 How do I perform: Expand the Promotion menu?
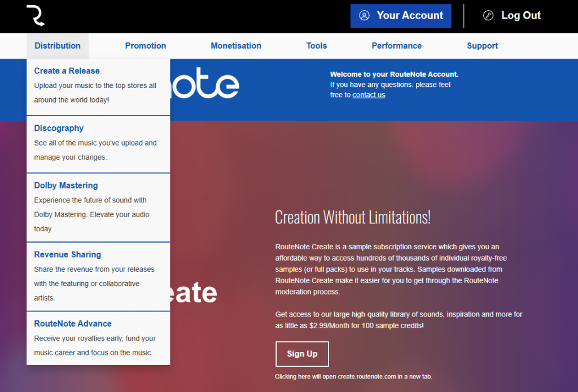tap(146, 46)
